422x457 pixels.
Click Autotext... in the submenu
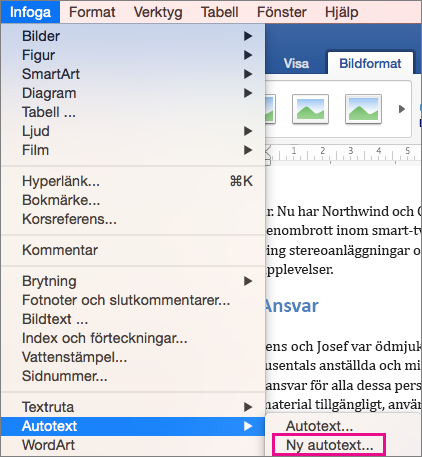(x=343, y=426)
